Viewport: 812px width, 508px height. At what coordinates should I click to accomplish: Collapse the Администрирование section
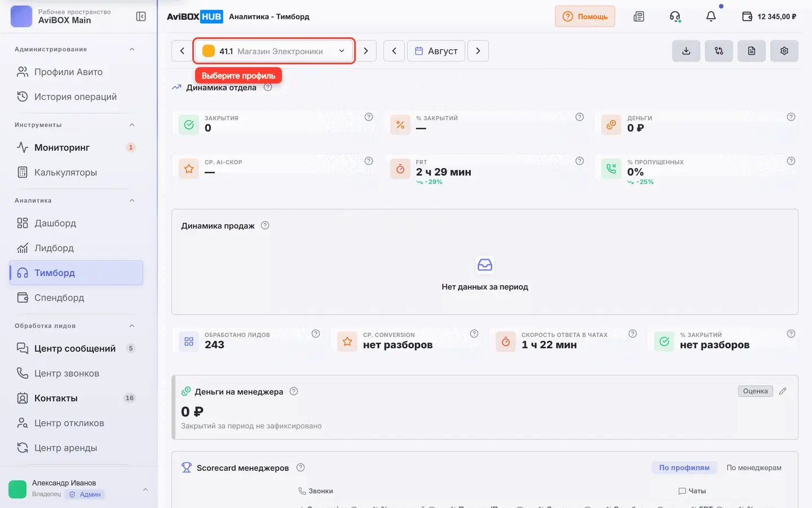(x=132, y=49)
